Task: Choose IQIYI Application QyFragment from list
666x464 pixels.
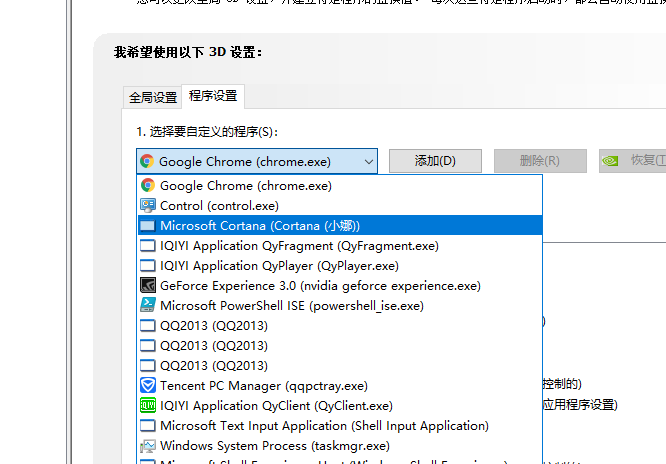Action: (299, 245)
